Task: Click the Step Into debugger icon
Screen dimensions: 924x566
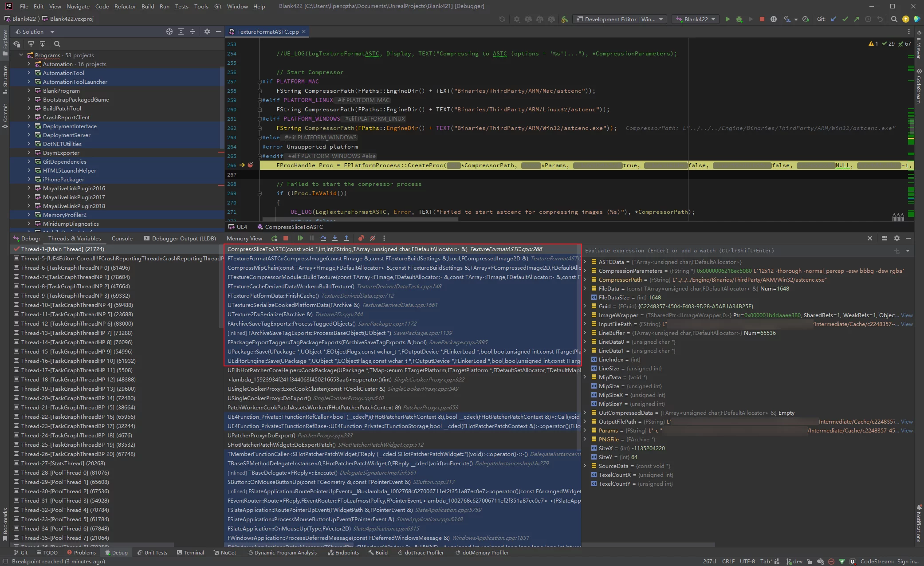Action: coord(335,238)
